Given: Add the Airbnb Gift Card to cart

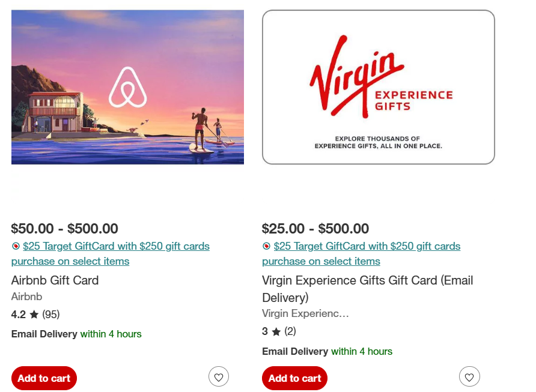Looking at the screenshot, I should click(44, 378).
